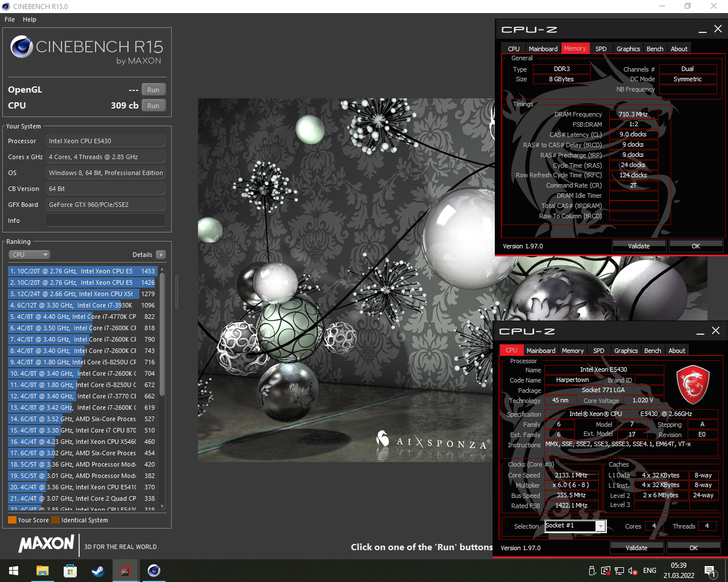The height and width of the screenshot is (582, 728).
Task: Click the taskbar clock showing 05:39
Action: [x=679, y=571]
